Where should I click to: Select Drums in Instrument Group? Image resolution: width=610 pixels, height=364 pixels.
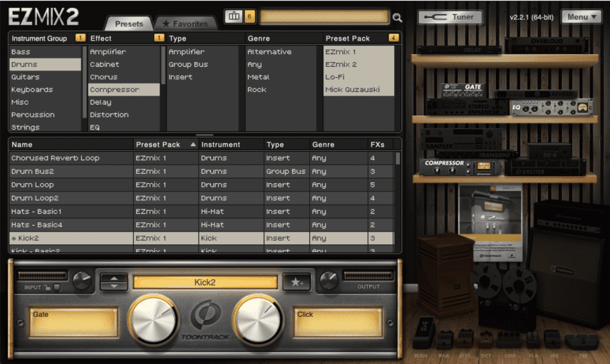tap(45, 64)
